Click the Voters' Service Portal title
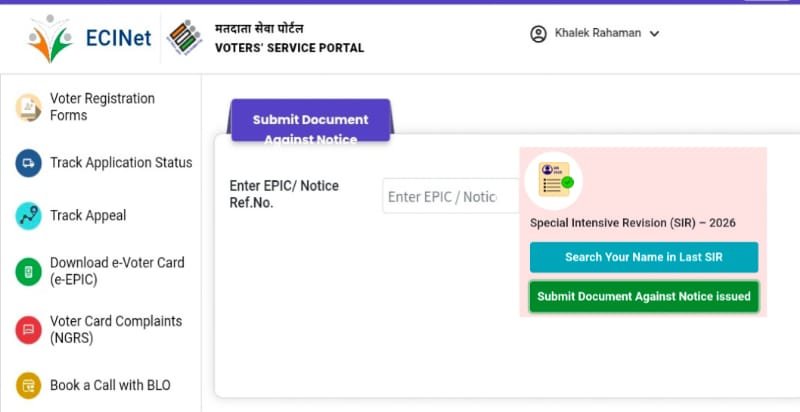Image resolution: width=800 pixels, height=412 pixels. tap(289, 48)
